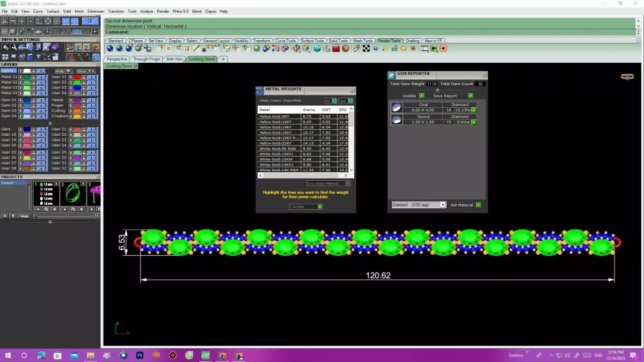Click the green arrow beside Save Report

point(471,96)
